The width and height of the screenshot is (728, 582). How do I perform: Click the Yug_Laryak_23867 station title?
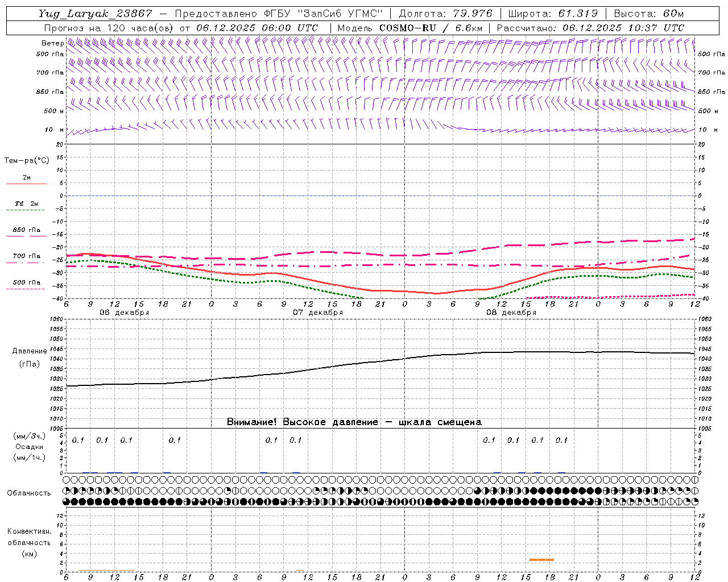coord(96,14)
